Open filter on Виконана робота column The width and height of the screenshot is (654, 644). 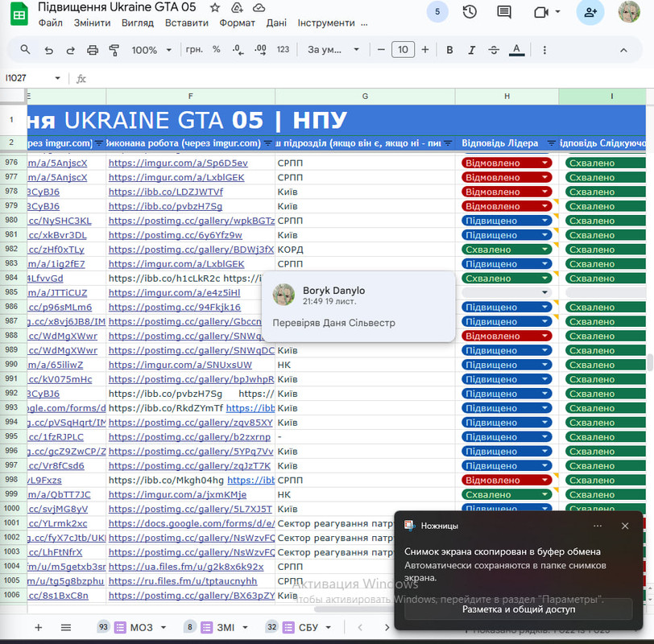point(268,143)
